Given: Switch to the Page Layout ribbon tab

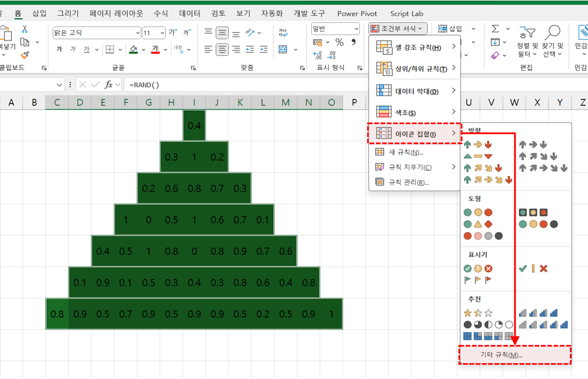Looking at the screenshot, I should (115, 13).
